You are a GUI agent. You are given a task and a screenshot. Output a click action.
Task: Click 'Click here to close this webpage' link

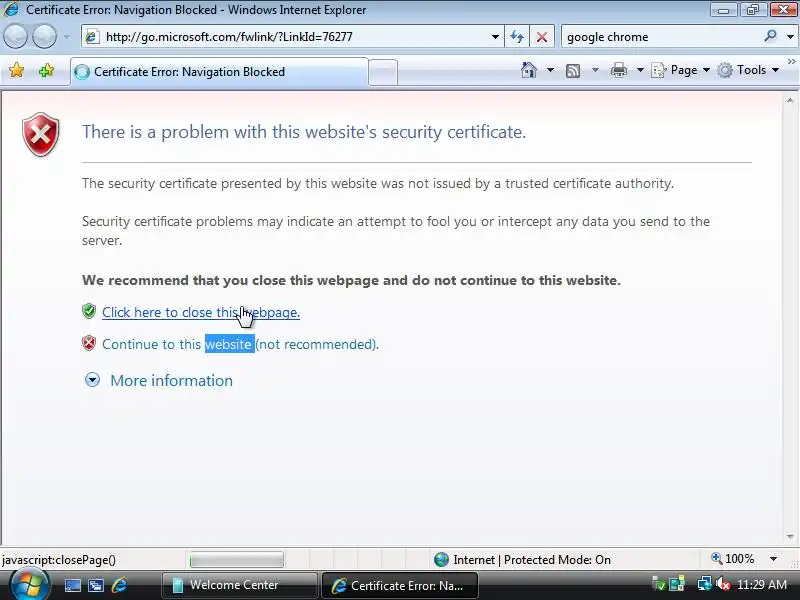(201, 312)
